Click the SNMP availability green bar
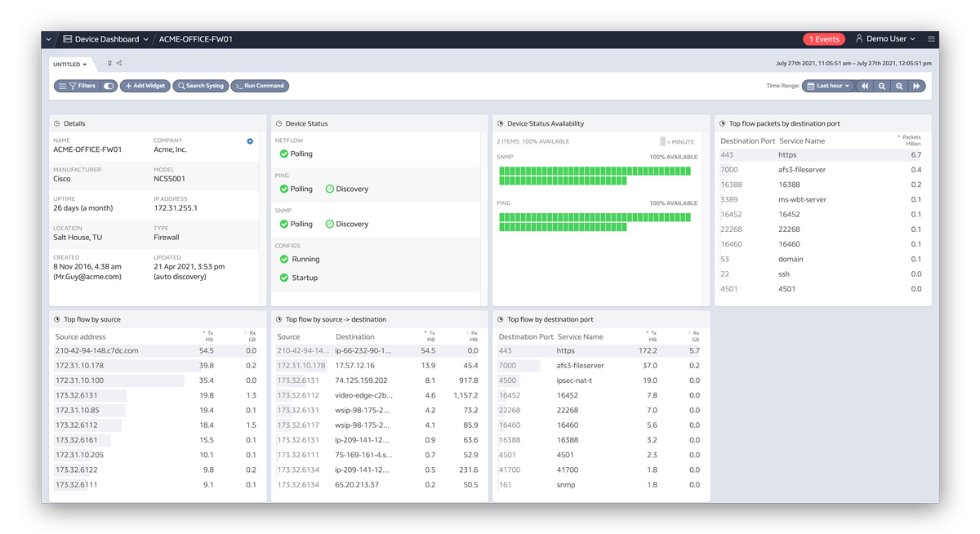 point(595,176)
